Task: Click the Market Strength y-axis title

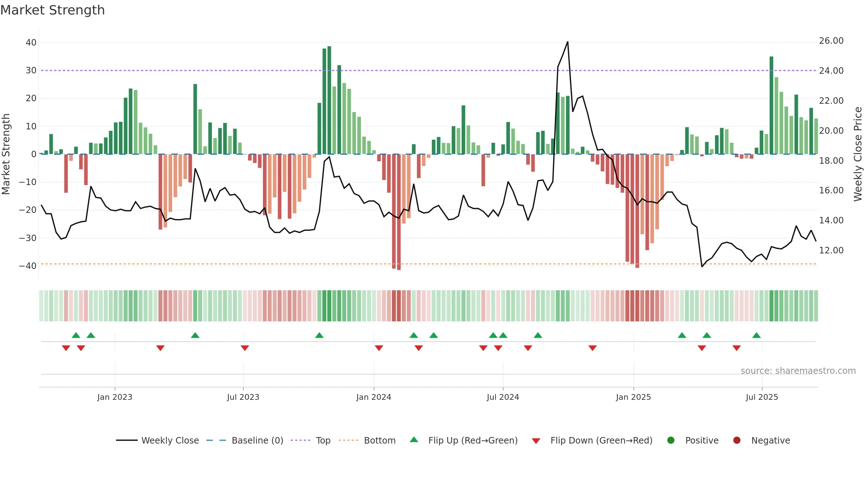Action: point(6,154)
